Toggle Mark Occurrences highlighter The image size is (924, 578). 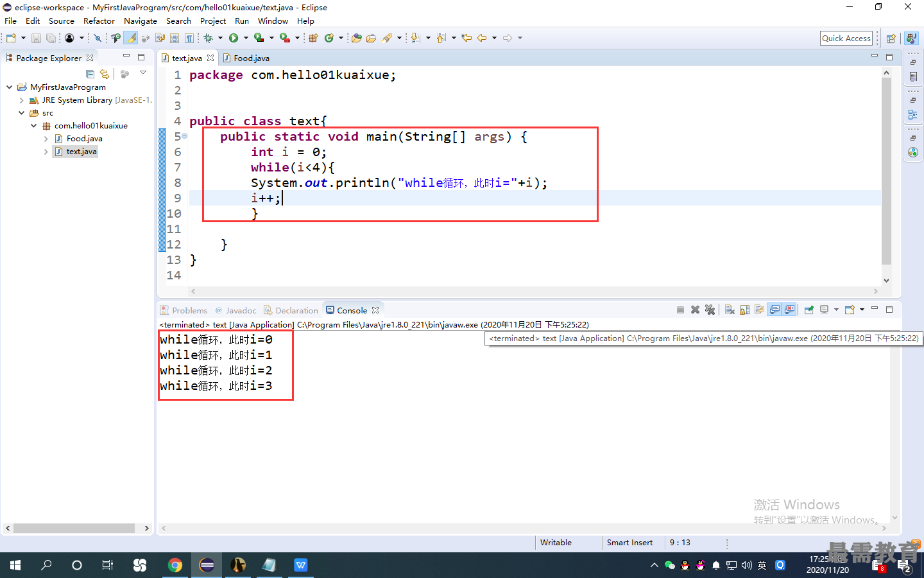(x=131, y=38)
